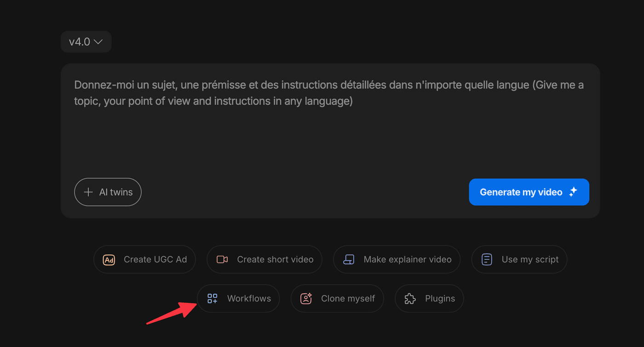The height and width of the screenshot is (347, 644).
Task: Click the Clone myself portrait icon
Action: click(306, 299)
